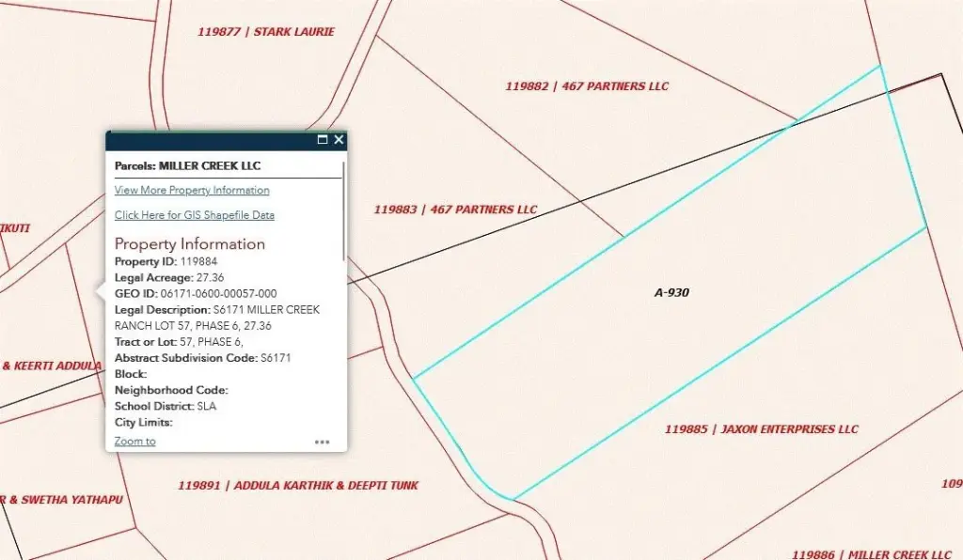Maximize the parcel info popup
Image resolution: width=963 pixels, height=560 pixels.
[323, 140]
